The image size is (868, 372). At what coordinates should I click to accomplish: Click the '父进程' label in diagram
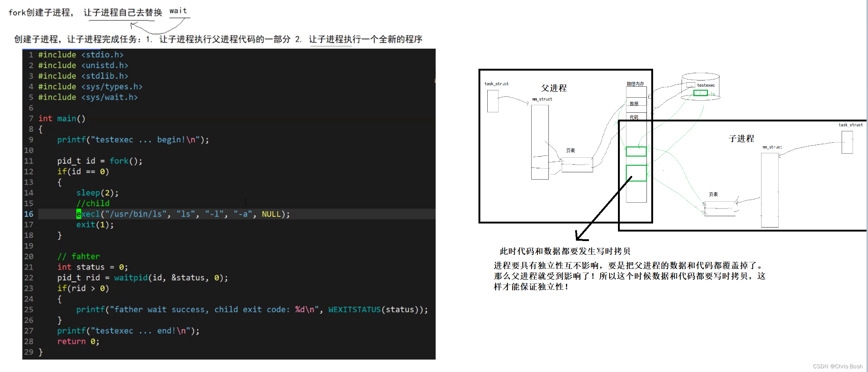click(554, 88)
